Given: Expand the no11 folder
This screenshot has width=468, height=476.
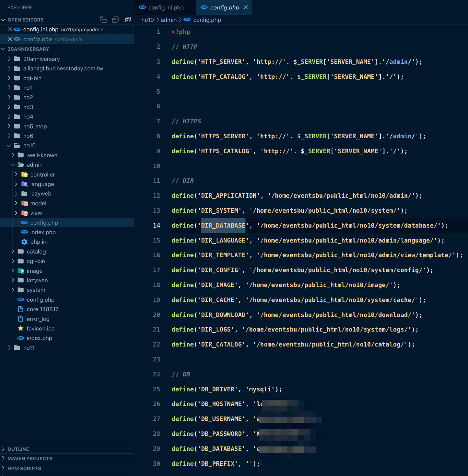Looking at the screenshot, I should pos(9,348).
